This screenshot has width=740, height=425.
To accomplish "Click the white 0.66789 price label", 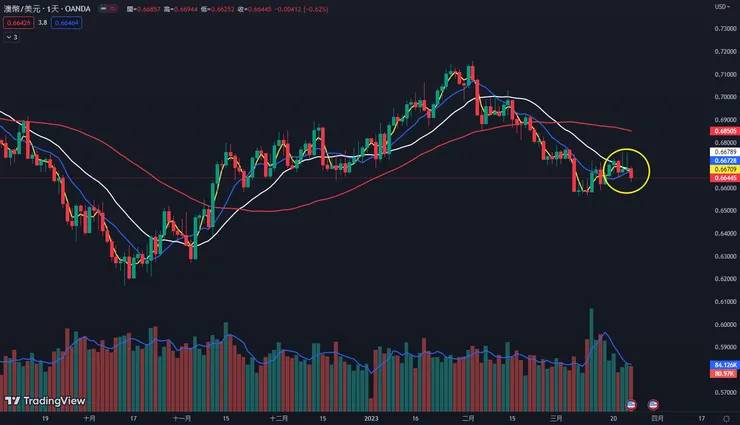I will [725, 152].
